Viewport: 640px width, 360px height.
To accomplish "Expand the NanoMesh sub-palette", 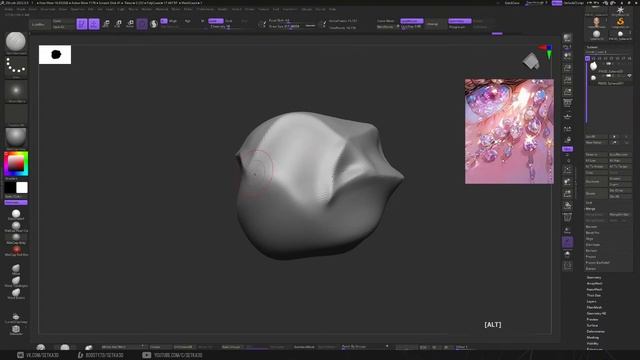I will (x=594, y=289).
